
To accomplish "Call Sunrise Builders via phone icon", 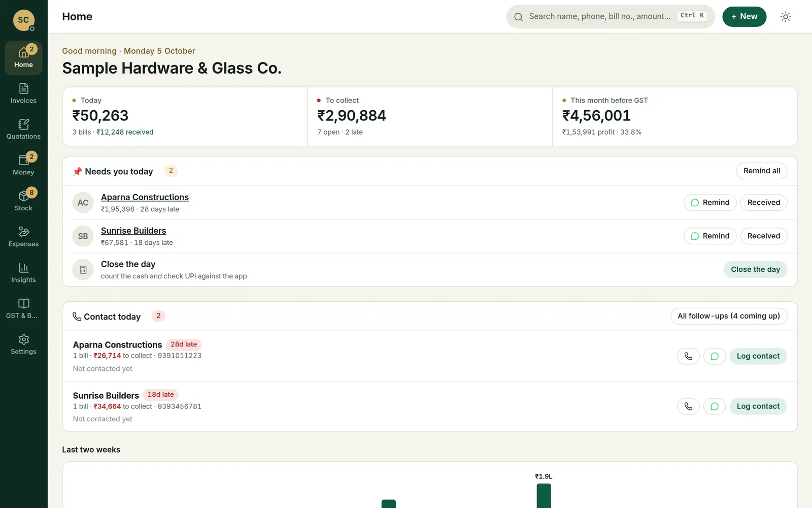I will point(688,406).
